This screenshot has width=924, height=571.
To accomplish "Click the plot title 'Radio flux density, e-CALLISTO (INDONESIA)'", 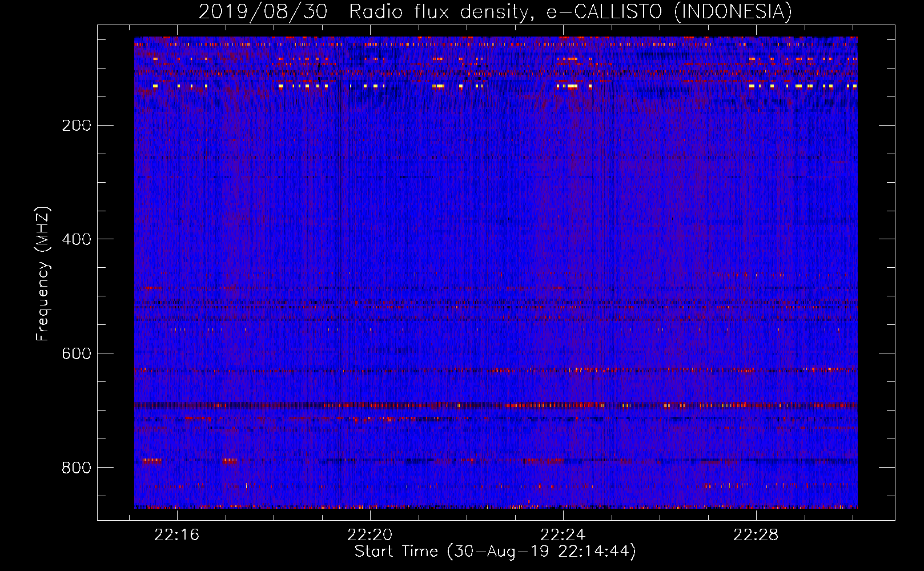I will [571, 11].
